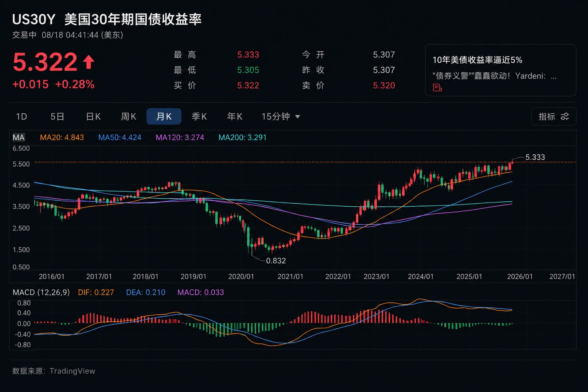This screenshot has height=392, width=588.
Task: Click the DIF: 0.227 value
Action: click(x=96, y=292)
